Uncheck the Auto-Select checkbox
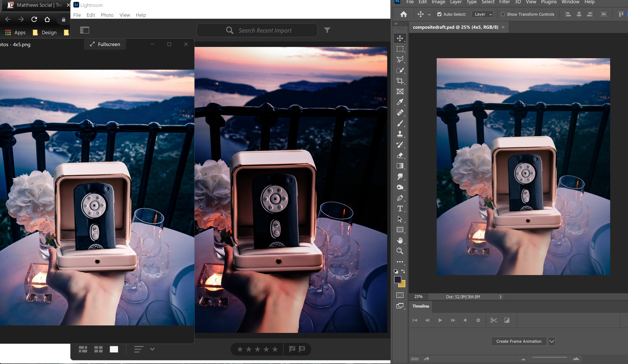The height and width of the screenshot is (364, 628). pyautogui.click(x=439, y=14)
